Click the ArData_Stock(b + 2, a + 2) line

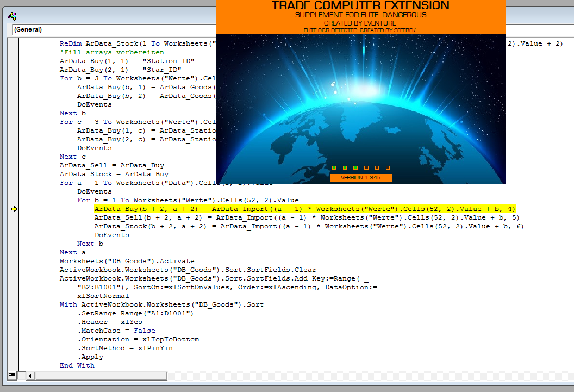tap(309, 227)
